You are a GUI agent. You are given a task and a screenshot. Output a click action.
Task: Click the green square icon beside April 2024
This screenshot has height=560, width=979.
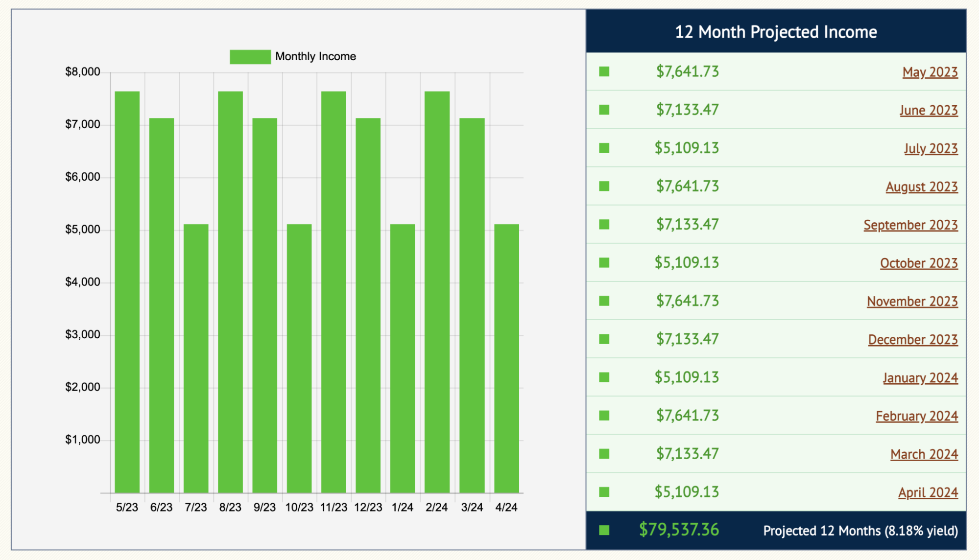pos(604,492)
